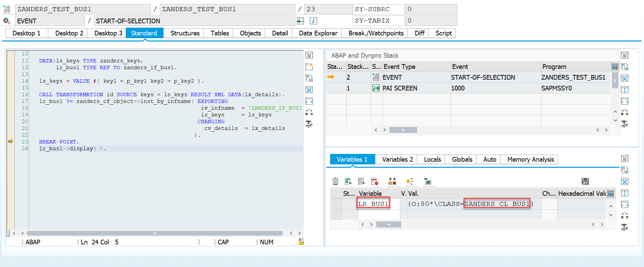
Task: Maximize source code panel horizontally
Action: point(309,101)
